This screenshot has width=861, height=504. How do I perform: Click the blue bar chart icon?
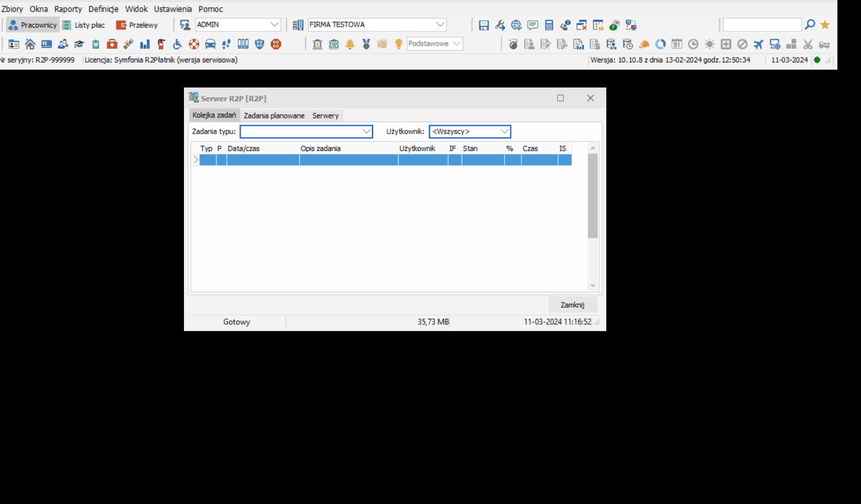click(x=145, y=44)
